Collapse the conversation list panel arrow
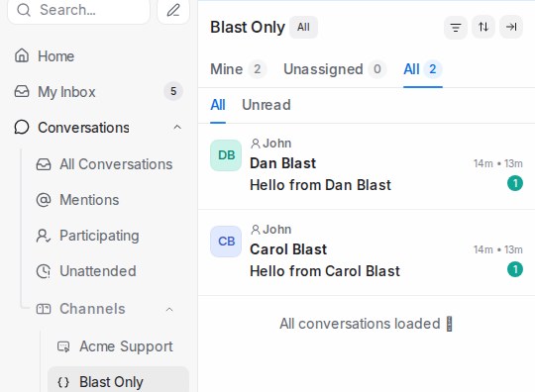The height and width of the screenshot is (392, 535). (x=511, y=27)
